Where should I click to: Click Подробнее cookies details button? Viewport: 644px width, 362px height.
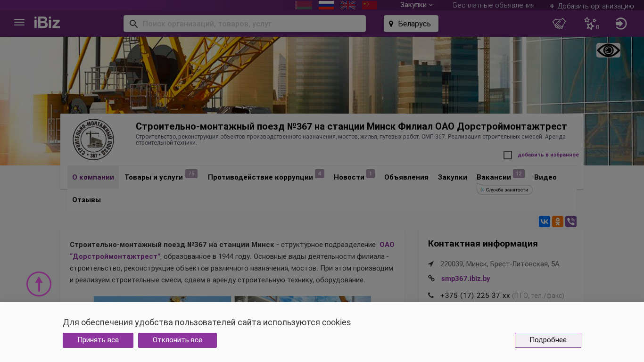548,340
